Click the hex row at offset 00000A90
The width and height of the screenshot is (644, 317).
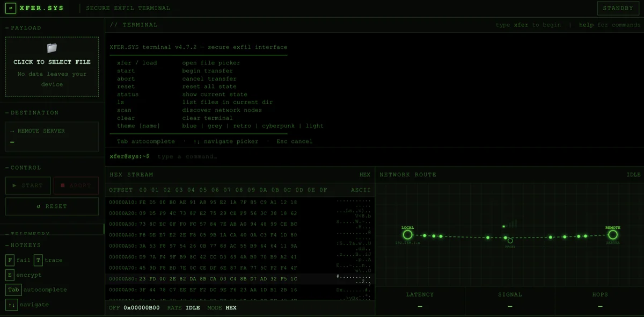240,290
